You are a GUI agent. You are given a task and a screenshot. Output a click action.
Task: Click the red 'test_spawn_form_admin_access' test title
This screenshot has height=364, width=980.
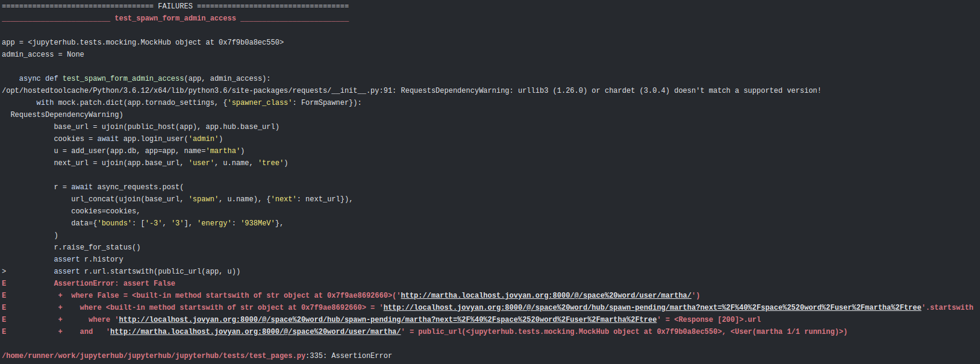click(x=175, y=18)
